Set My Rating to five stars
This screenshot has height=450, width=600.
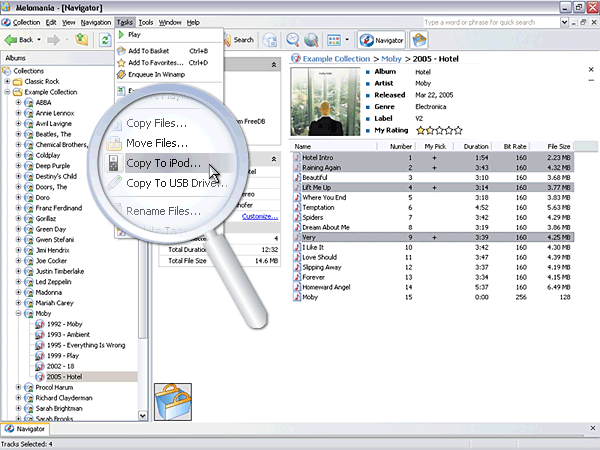pos(458,130)
